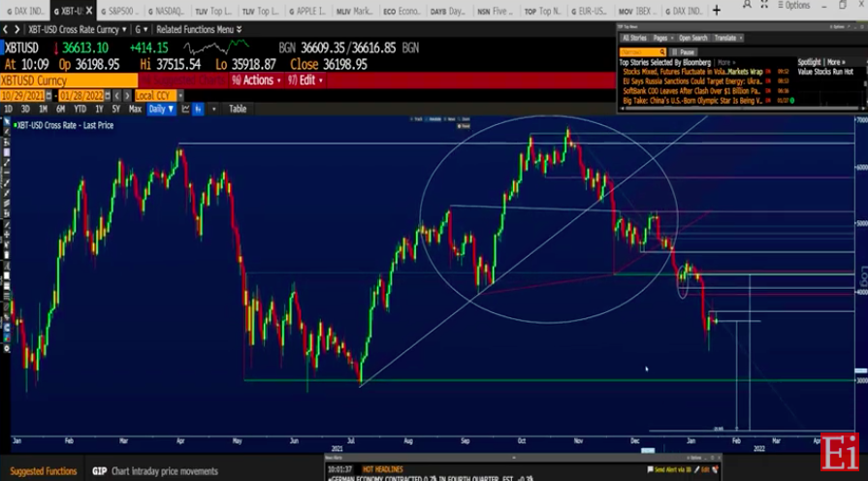Open Daily periodicity dropdown
868x481 pixels.
(161, 109)
